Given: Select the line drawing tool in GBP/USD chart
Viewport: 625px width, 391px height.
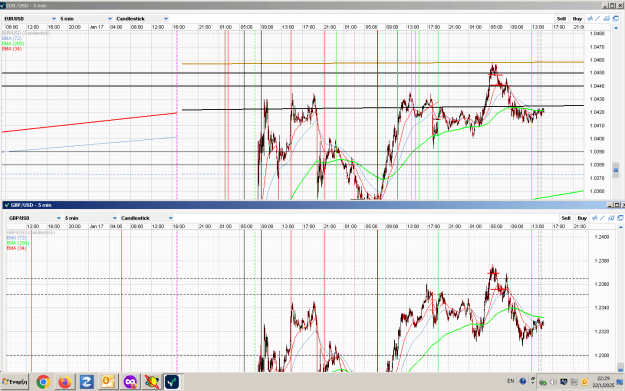Looking at the screenshot, I should pyautogui.click(x=602, y=218).
